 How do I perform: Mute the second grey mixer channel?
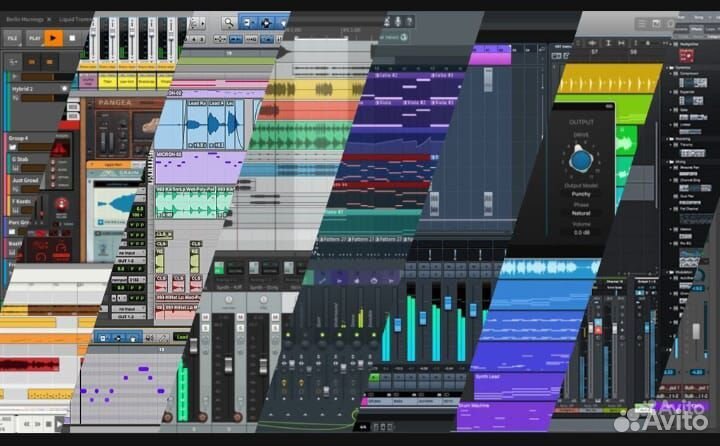pyautogui.click(x=240, y=318)
